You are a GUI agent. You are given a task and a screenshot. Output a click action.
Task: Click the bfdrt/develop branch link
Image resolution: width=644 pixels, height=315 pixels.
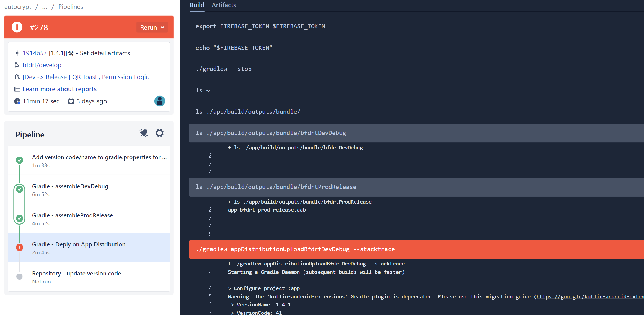coord(42,65)
